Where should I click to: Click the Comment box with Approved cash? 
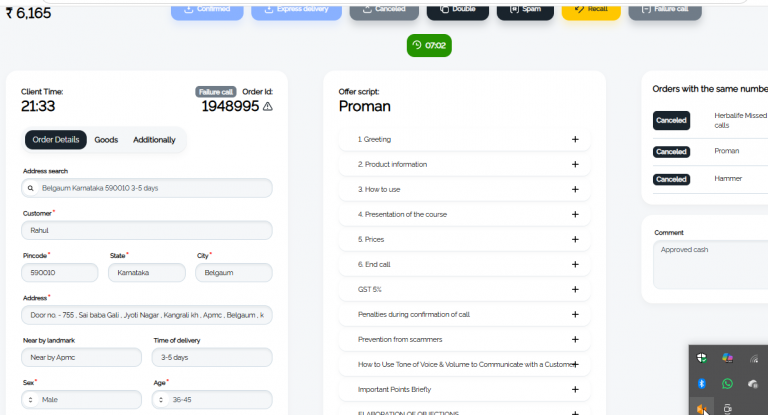710,265
